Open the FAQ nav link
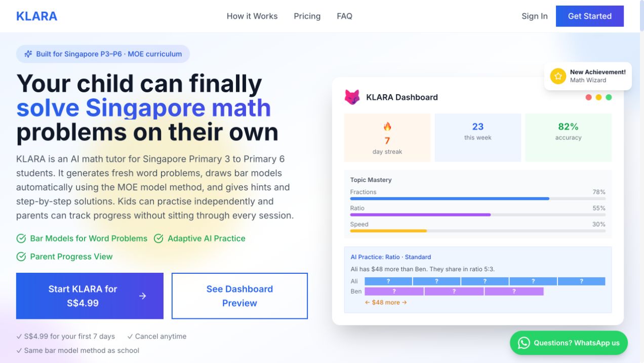This screenshot has height=363, width=644. click(344, 16)
